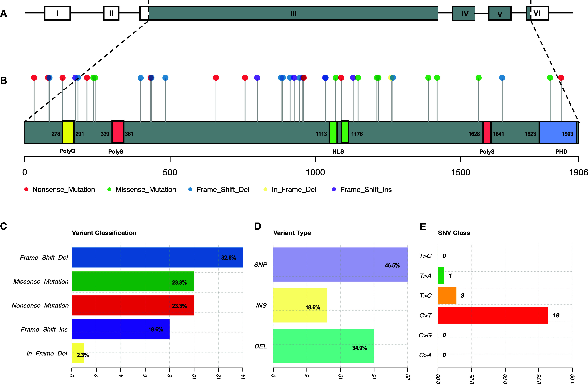Click the exon IV box
The width and height of the screenshot is (588, 384).
[x=464, y=13]
